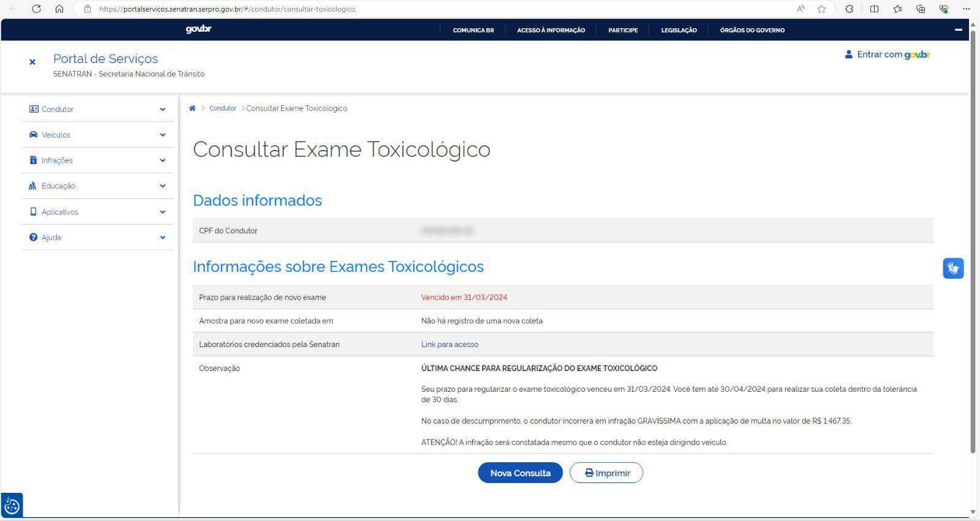
Task: Click 'ÚLTIMA CHANCE PARA REGULARIZAÇÃO' heading text
Action: (539, 369)
